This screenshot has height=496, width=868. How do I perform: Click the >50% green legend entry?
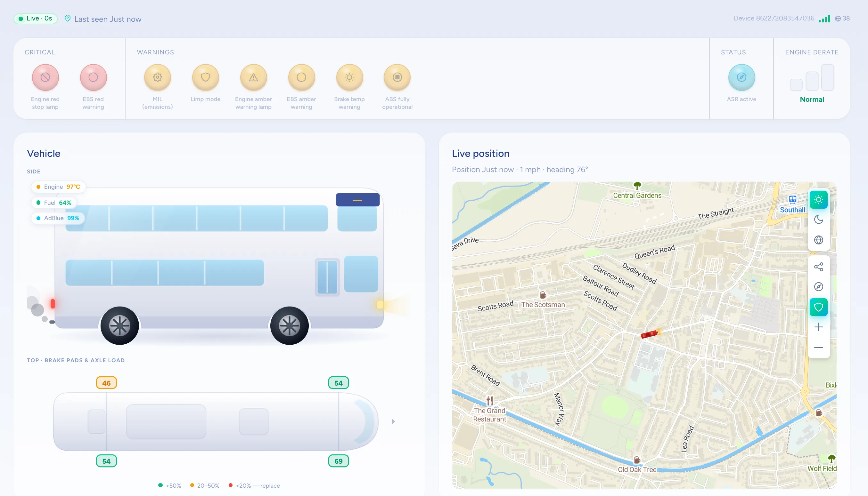point(170,485)
